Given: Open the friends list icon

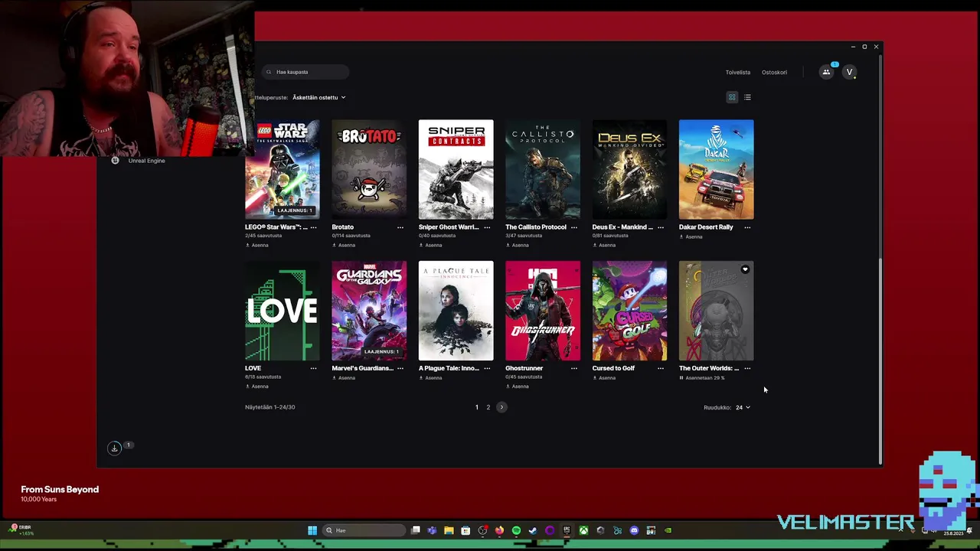Looking at the screenshot, I should [826, 72].
